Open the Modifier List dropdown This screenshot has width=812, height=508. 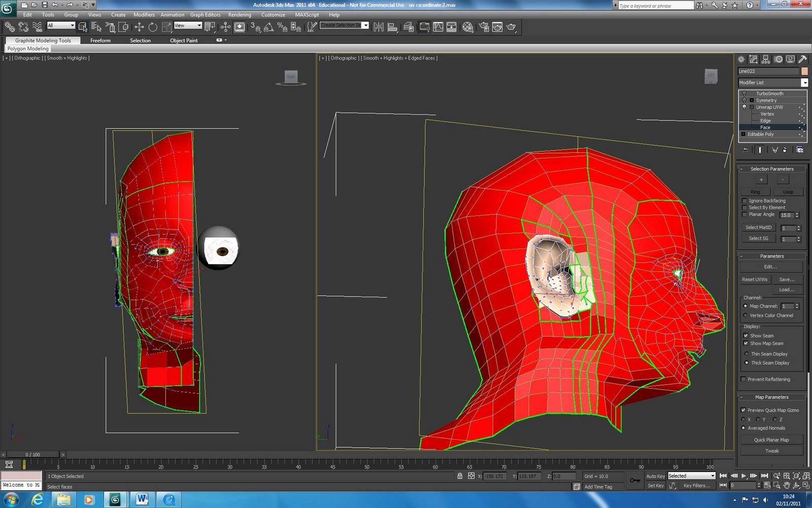tap(806, 82)
